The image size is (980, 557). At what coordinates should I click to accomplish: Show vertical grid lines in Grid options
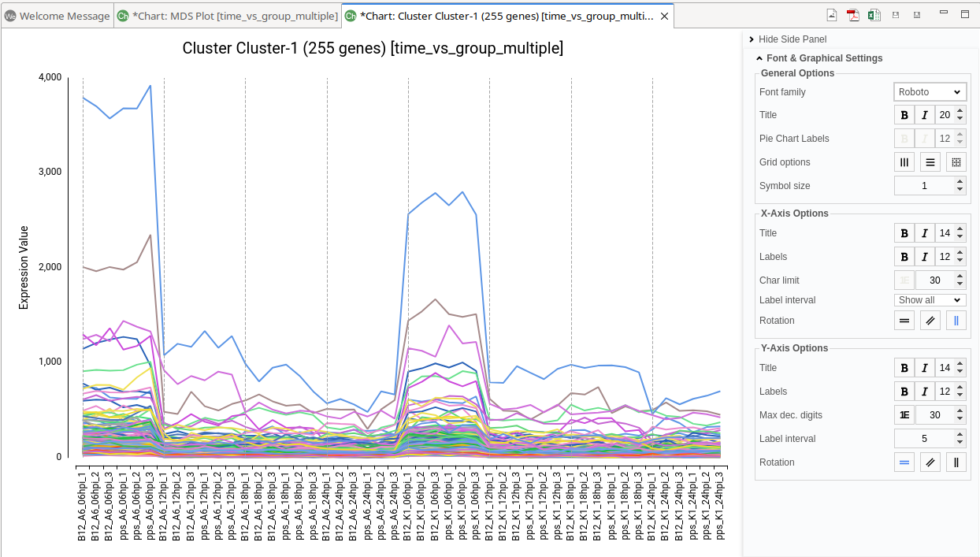coord(904,162)
